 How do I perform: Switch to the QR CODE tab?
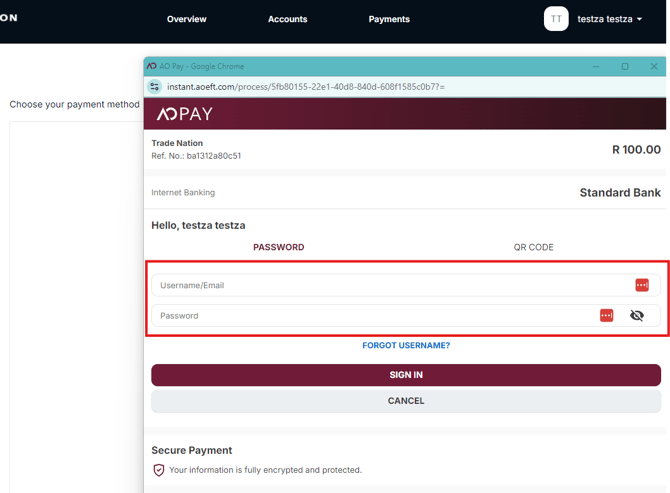pos(533,247)
